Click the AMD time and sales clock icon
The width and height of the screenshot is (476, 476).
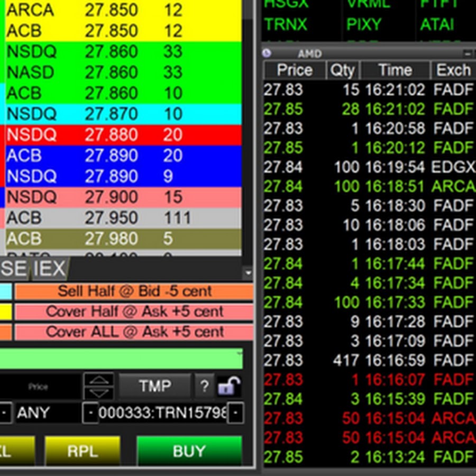[267, 53]
